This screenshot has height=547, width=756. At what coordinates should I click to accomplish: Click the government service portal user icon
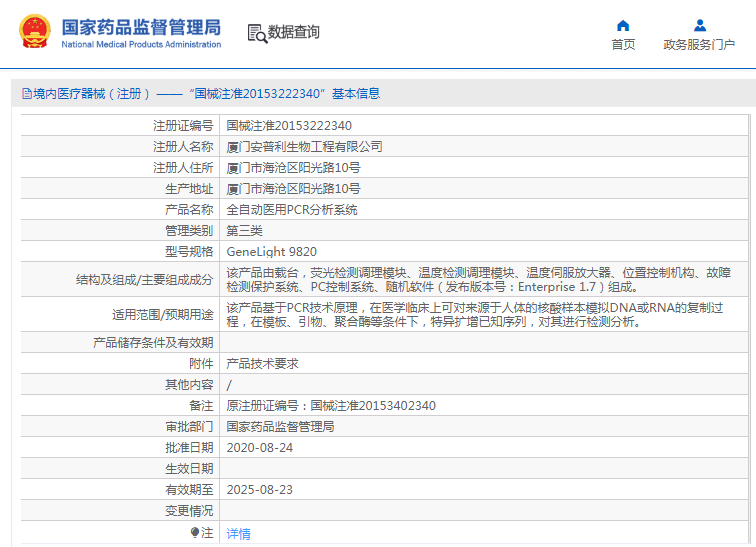click(x=700, y=26)
